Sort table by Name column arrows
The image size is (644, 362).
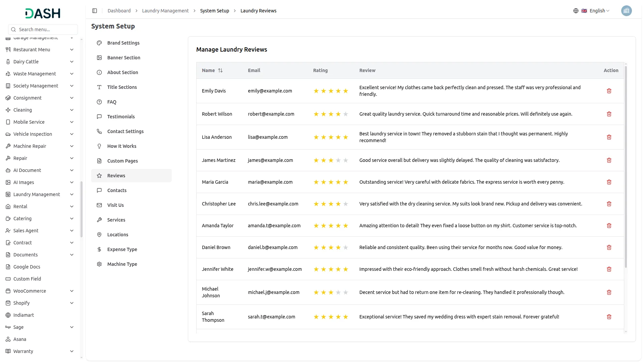pyautogui.click(x=220, y=70)
